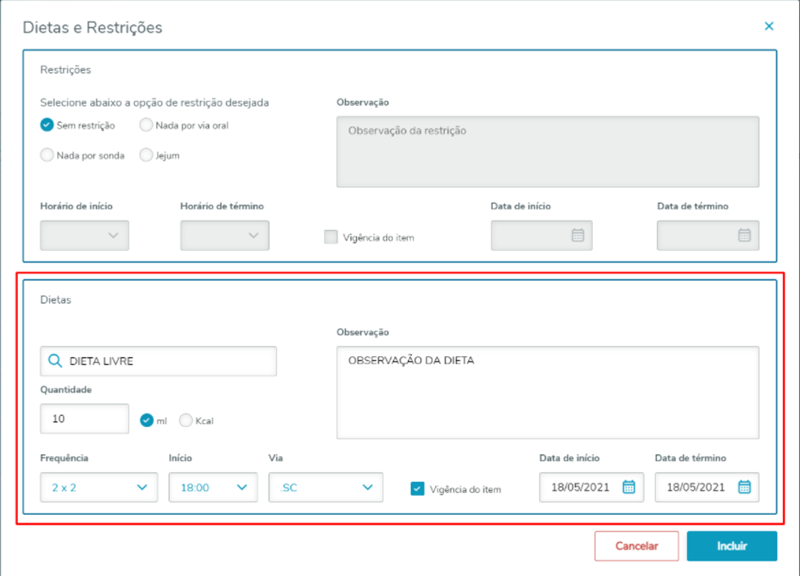Viewport: 800px width, 576px height.
Task: Choose the Jejum restriction option
Action: [x=146, y=155]
